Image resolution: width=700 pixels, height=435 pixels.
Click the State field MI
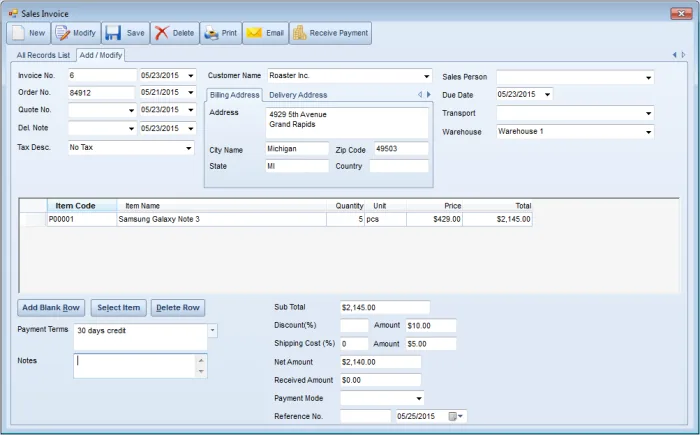pyautogui.click(x=297, y=166)
